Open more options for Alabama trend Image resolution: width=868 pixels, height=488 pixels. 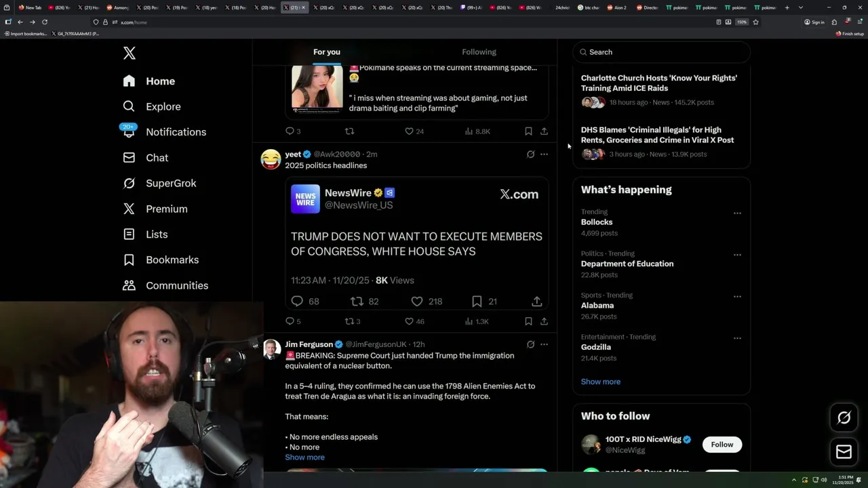pyautogui.click(x=737, y=297)
